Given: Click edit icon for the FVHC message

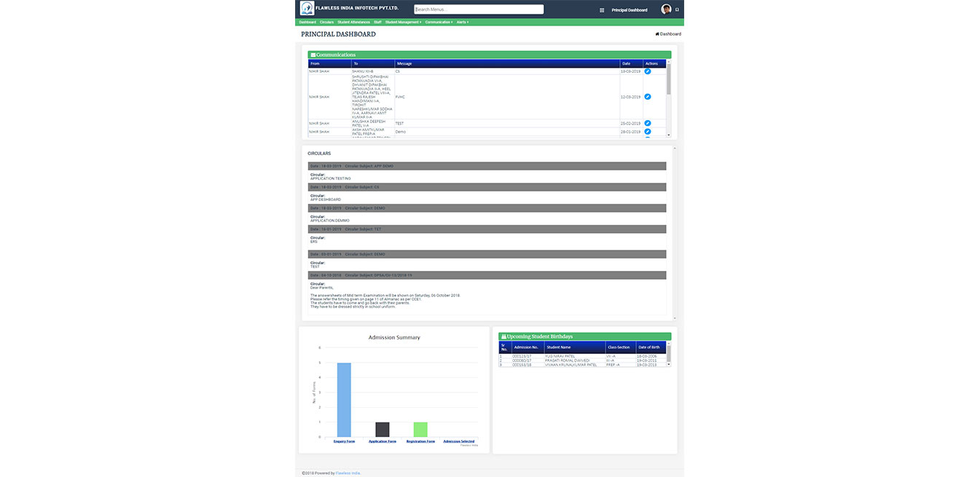Looking at the screenshot, I should tap(648, 96).
